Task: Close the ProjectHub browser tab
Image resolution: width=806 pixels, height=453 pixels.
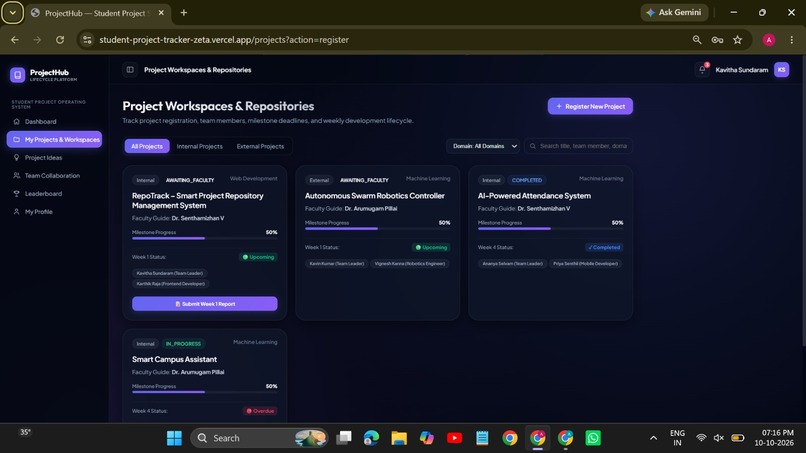Action: pos(161,13)
